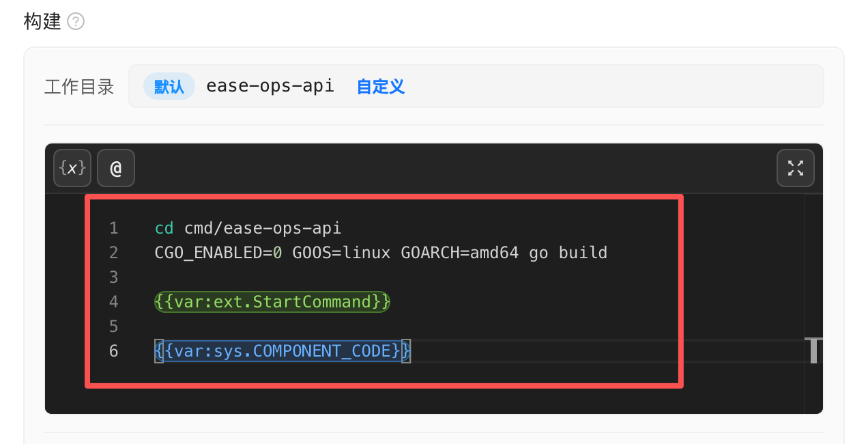Click line number 5 in gutter

[x=113, y=326]
